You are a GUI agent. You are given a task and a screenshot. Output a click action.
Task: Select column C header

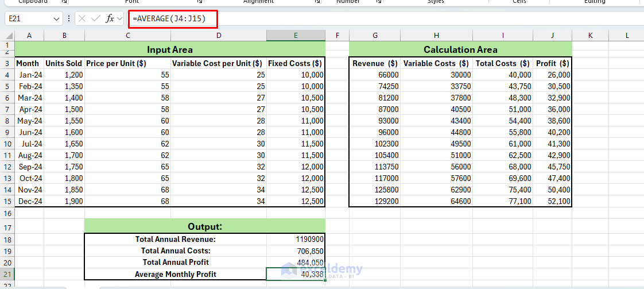(x=128, y=36)
